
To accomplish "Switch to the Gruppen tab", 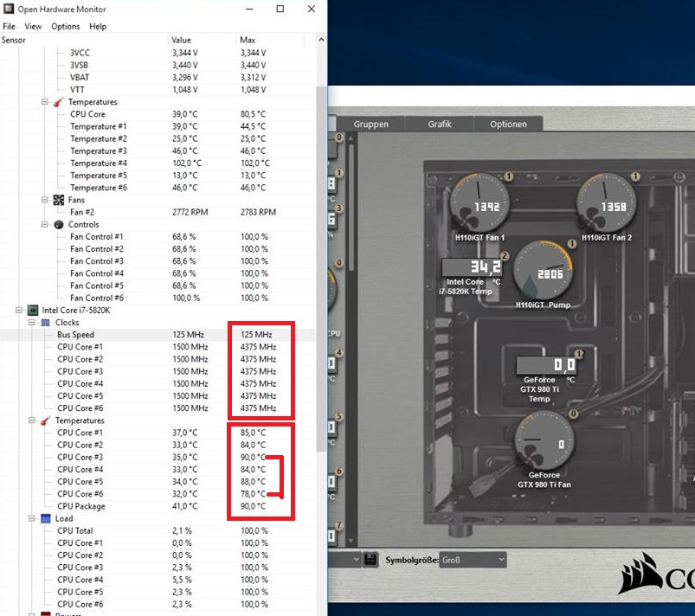I will 371,124.
